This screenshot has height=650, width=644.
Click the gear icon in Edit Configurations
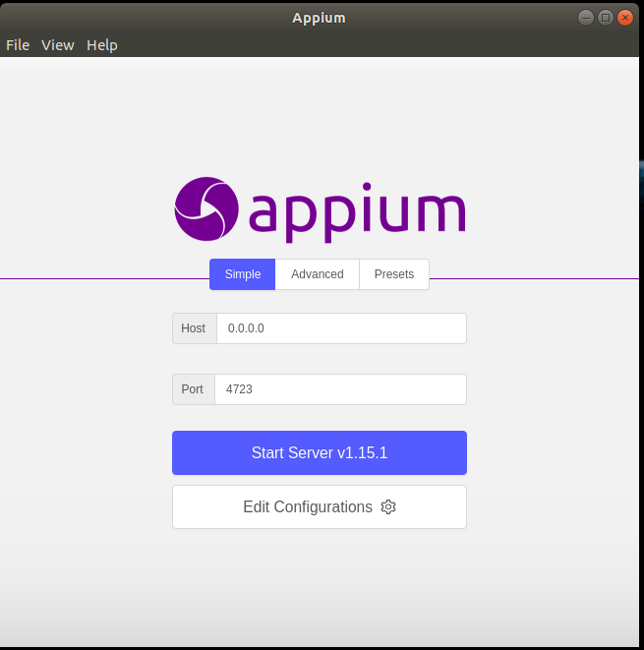(388, 507)
